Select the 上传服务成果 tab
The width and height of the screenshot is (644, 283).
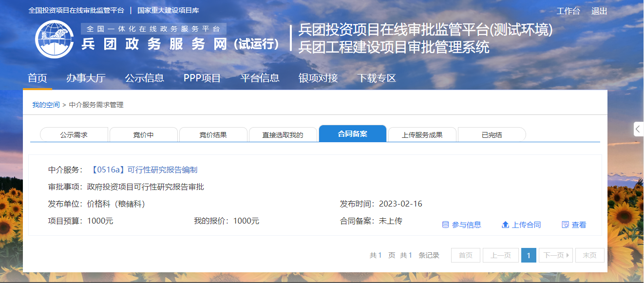[x=422, y=135]
